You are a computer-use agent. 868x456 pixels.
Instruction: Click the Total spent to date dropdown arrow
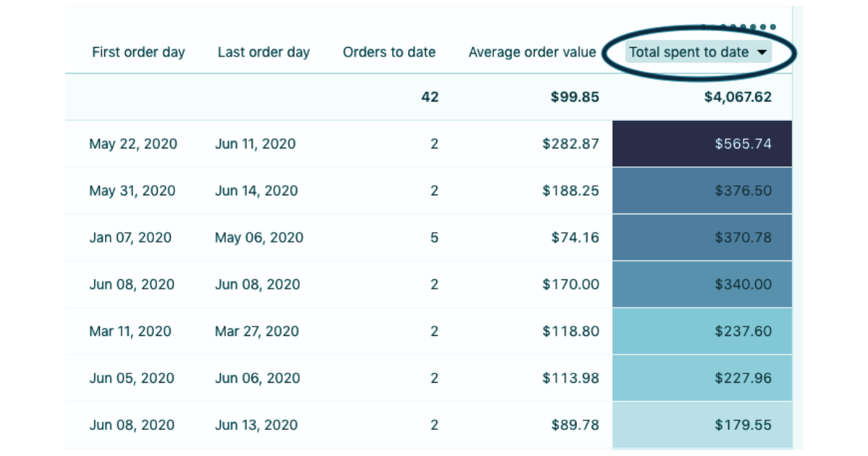click(762, 52)
